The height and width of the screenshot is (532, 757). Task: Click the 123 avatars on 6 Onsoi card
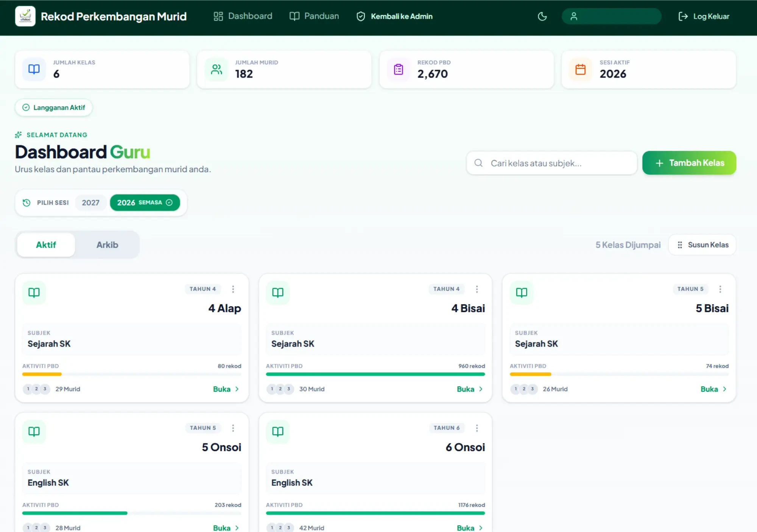280,528
